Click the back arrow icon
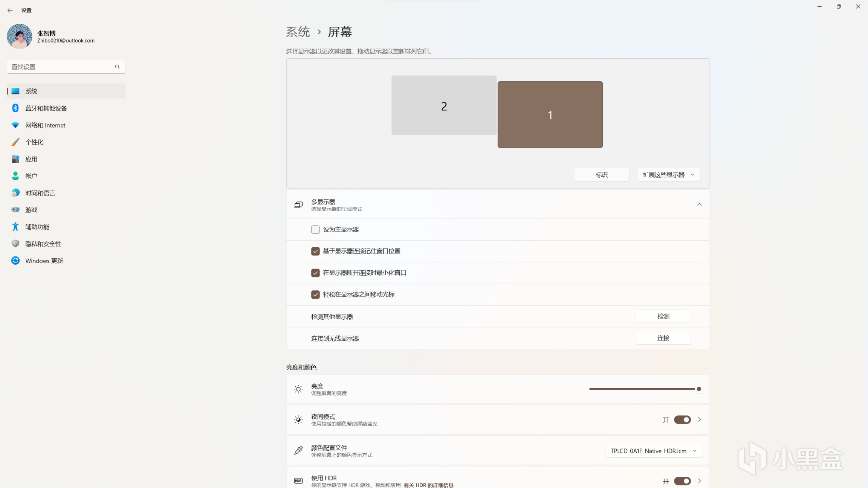This screenshot has width=868, height=488. pyautogui.click(x=10, y=11)
